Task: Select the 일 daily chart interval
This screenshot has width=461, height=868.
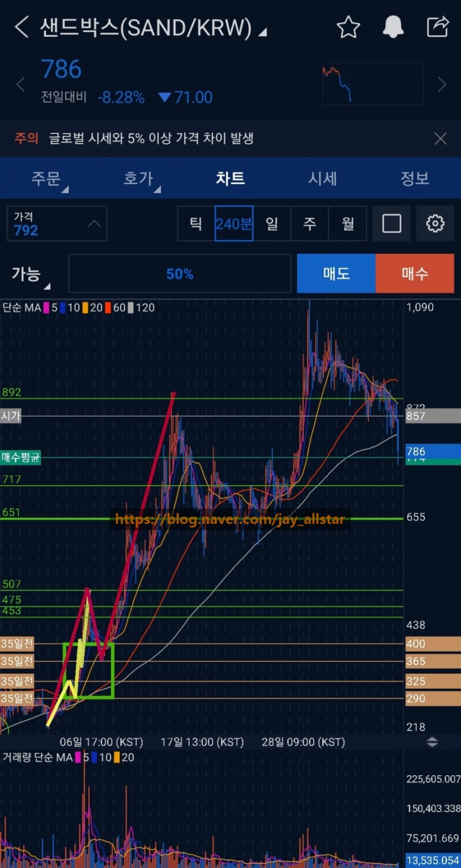Action: pos(272,223)
